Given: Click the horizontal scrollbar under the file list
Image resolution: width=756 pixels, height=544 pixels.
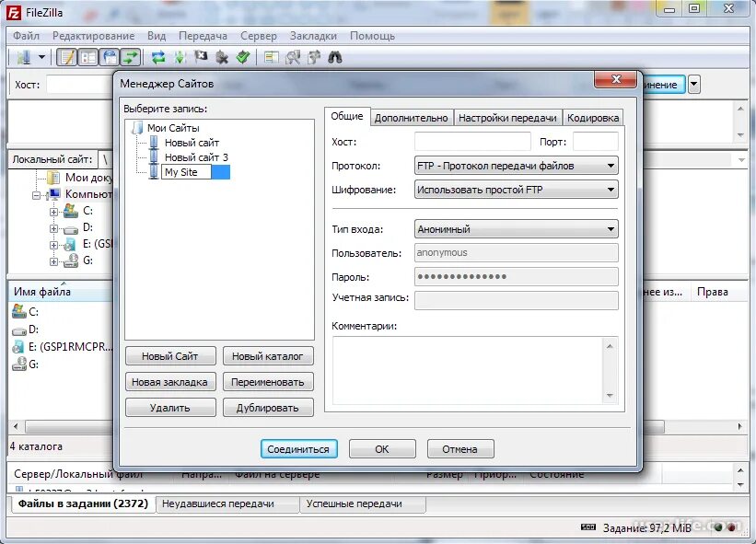Looking at the screenshot, I should point(67,427).
